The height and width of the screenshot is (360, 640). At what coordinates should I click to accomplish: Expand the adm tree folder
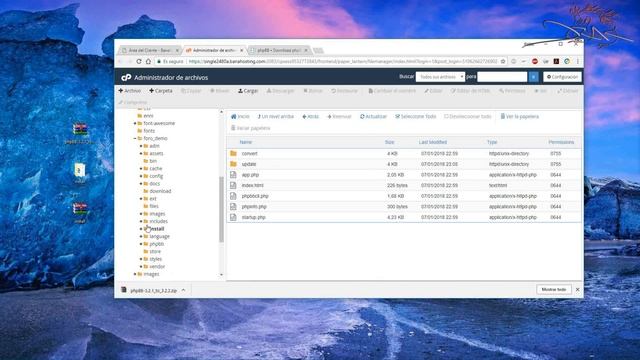141,146
